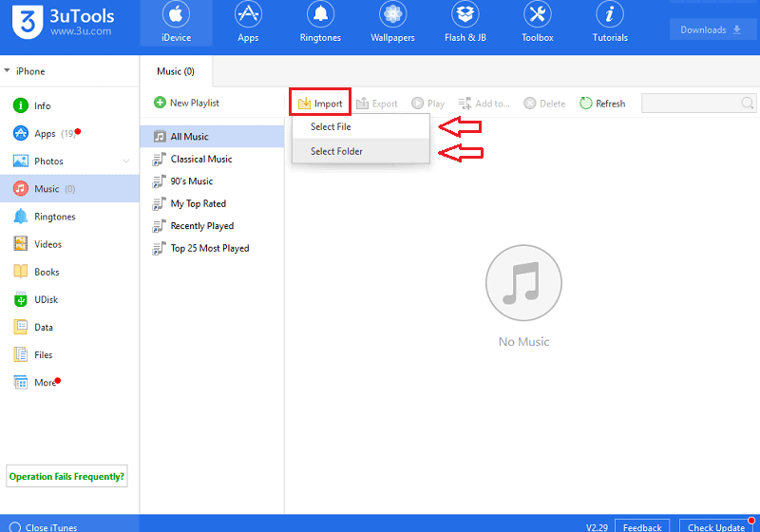Collapse the iPhone device tree

(8, 71)
